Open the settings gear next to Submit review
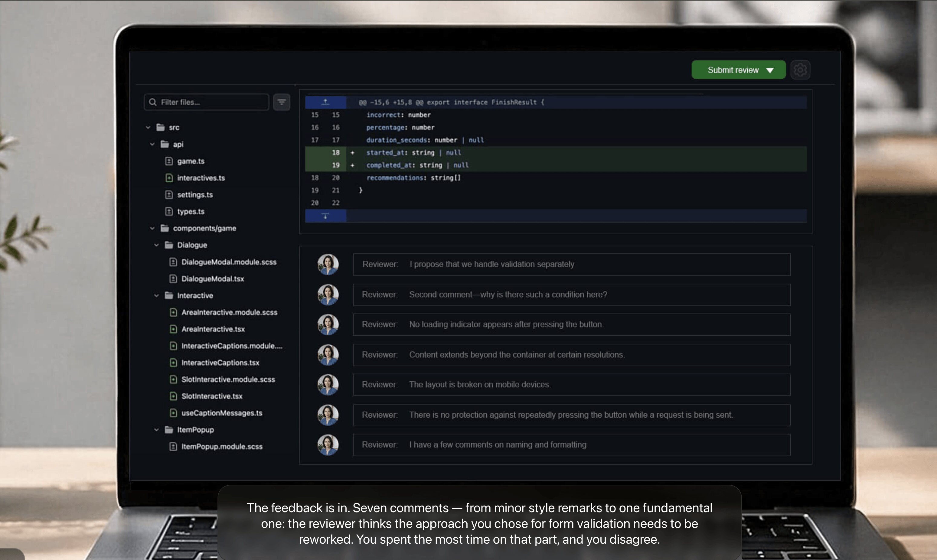 click(800, 70)
